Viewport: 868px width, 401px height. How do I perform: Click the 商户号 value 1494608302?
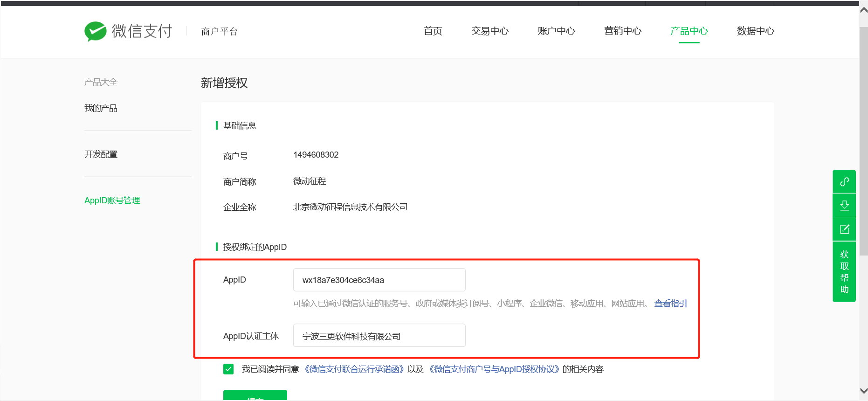click(316, 155)
